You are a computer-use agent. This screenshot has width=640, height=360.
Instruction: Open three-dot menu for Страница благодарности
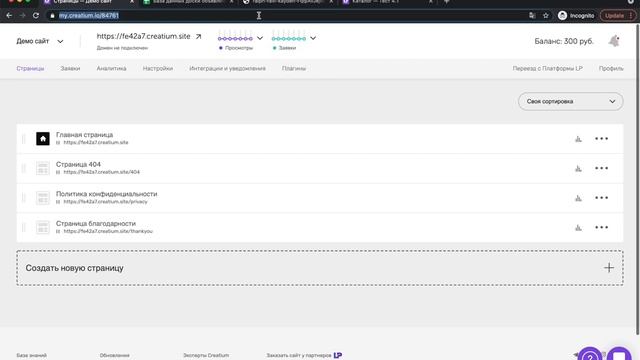[601, 227]
